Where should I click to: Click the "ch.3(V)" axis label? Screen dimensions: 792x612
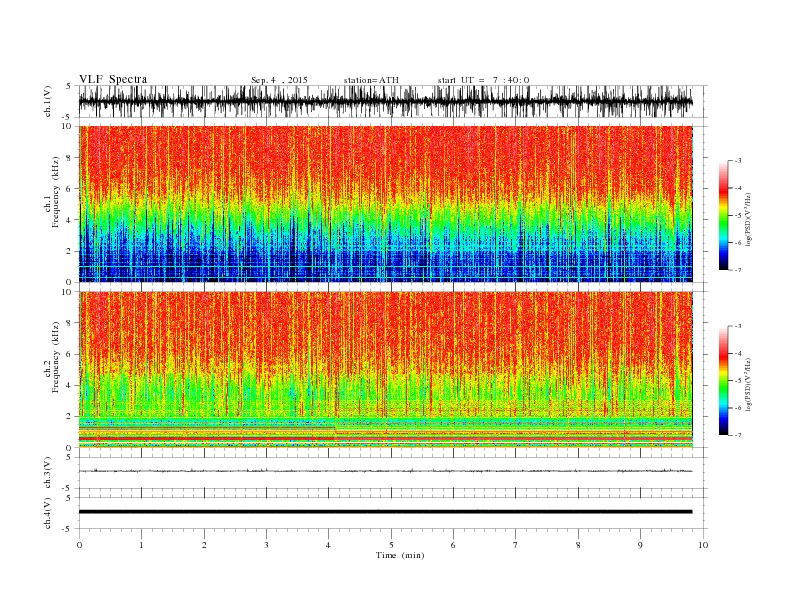point(48,473)
